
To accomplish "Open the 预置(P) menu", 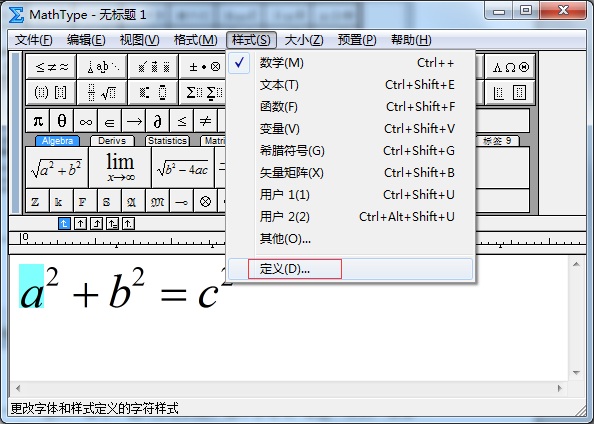I will (357, 40).
